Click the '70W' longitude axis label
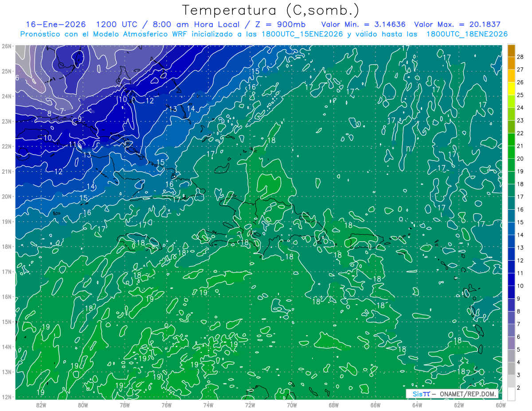Viewport: 532px width, 411px height. (x=292, y=405)
